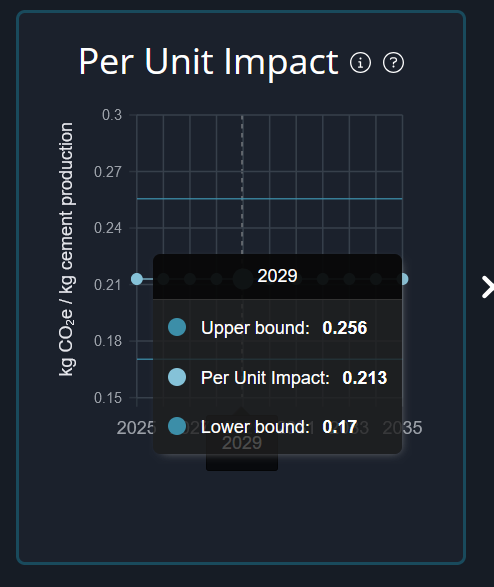Click the highlighted 2029 data point marker
The width and height of the screenshot is (494, 587).
tap(243, 279)
